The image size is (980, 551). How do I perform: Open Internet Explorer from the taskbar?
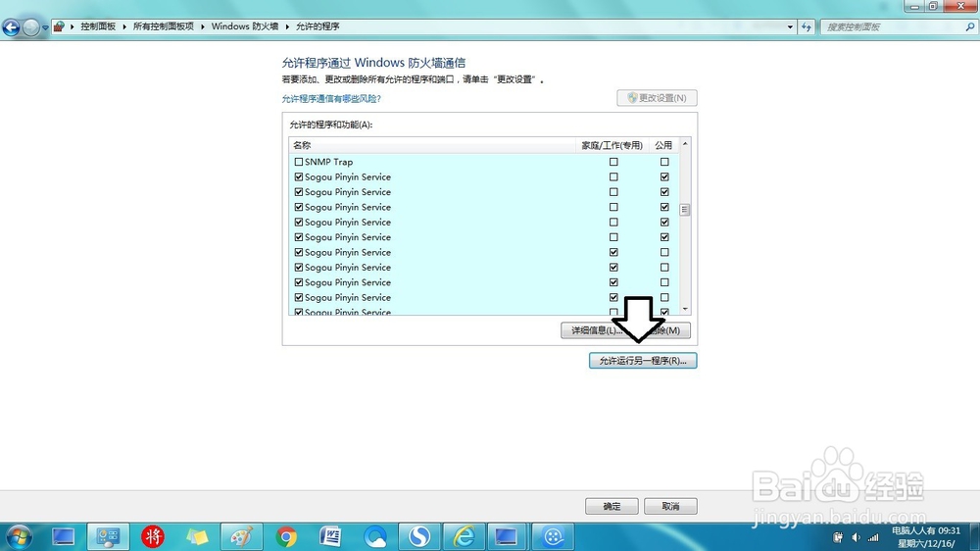click(465, 536)
